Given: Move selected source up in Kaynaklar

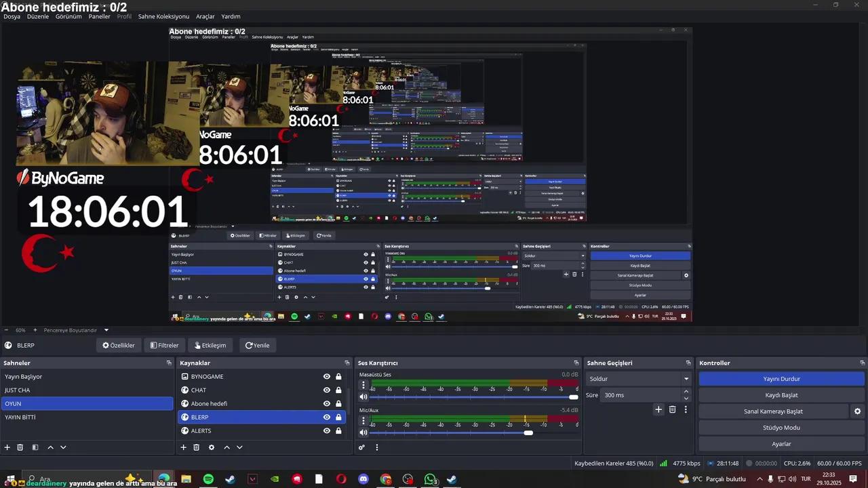Looking at the screenshot, I should (x=226, y=447).
